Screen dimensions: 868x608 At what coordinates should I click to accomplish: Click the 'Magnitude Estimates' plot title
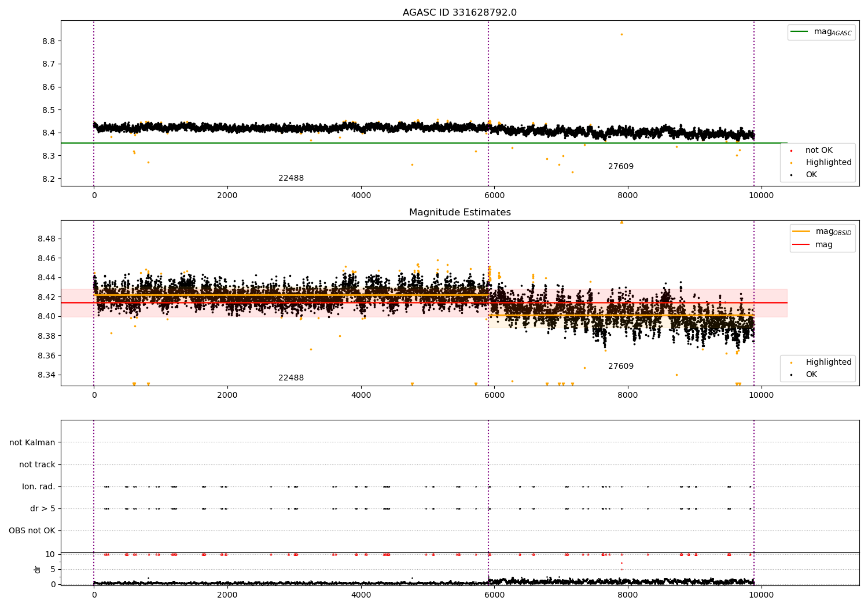[460, 213]
